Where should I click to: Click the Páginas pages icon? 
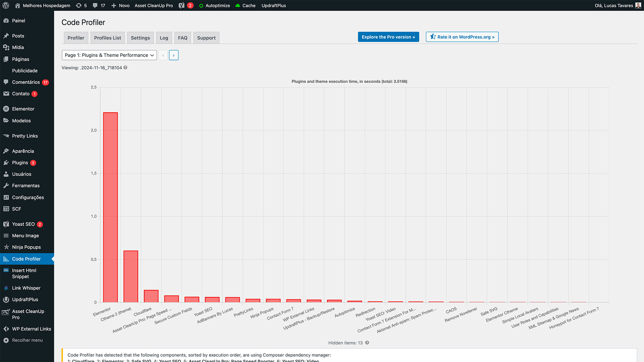(x=6, y=59)
